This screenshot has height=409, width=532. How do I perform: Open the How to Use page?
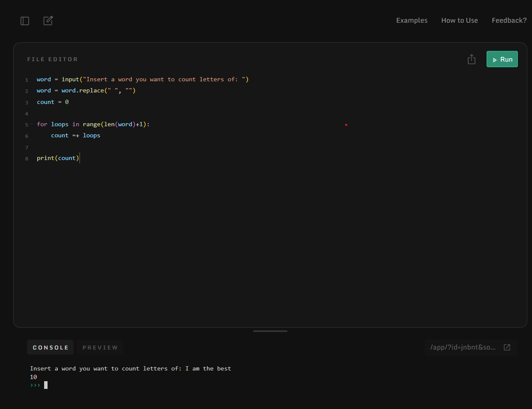[460, 21]
